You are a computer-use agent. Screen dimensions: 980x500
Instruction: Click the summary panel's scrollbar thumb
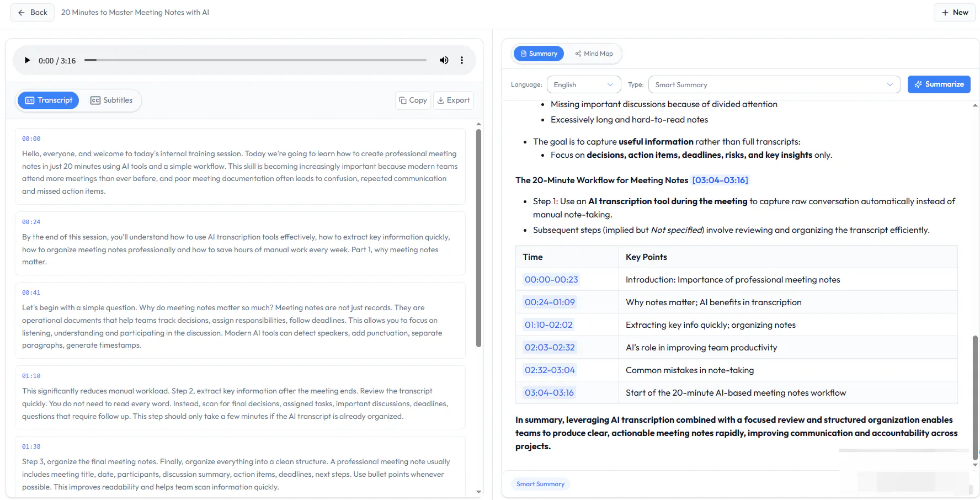click(x=975, y=397)
